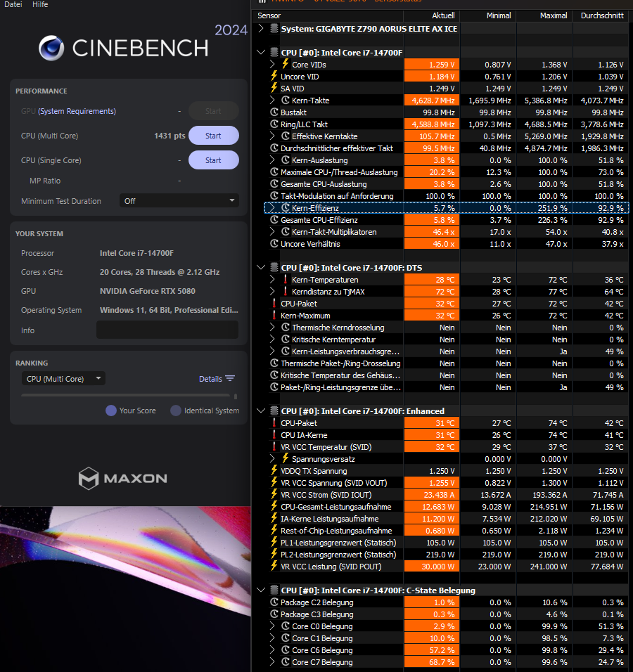Collapse the i7-14700F DTS group

[261, 267]
